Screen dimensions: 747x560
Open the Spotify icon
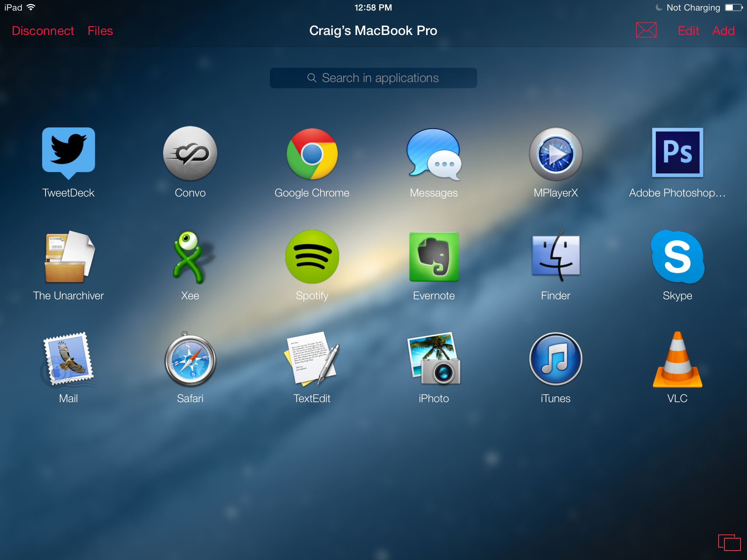point(312,257)
